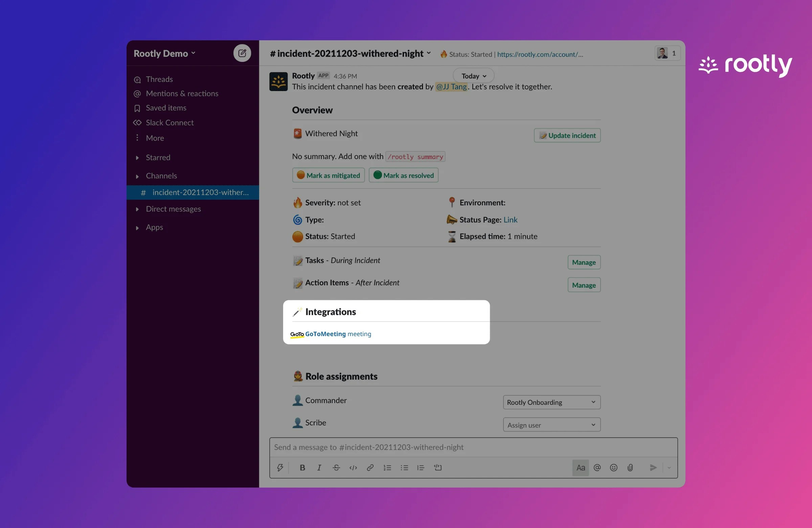Open channel details from the incident channel title
The height and width of the screenshot is (528, 812).
coord(351,53)
